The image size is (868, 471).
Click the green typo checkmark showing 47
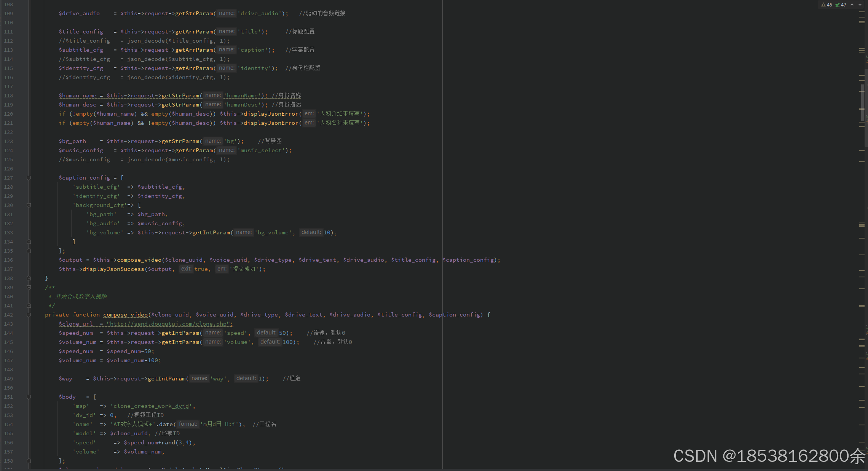click(x=838, y=5)
